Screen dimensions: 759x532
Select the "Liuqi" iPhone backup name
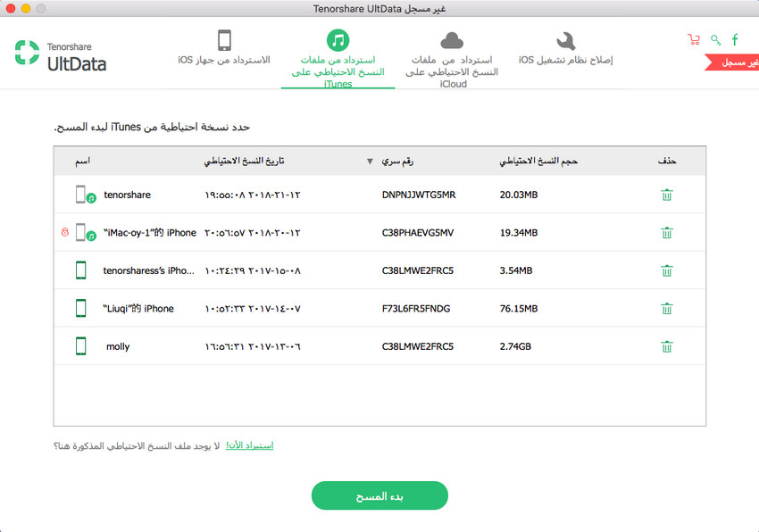click(x=138, y=308)
